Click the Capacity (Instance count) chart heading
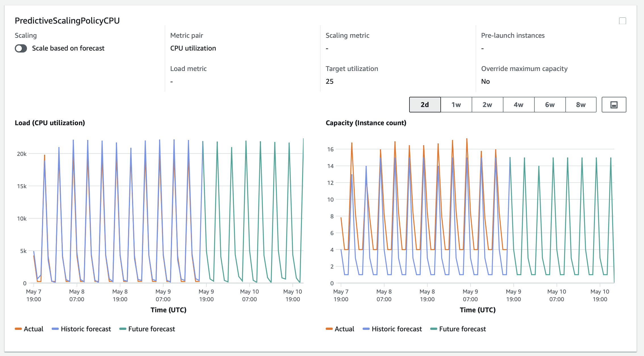 click(366, 123)
